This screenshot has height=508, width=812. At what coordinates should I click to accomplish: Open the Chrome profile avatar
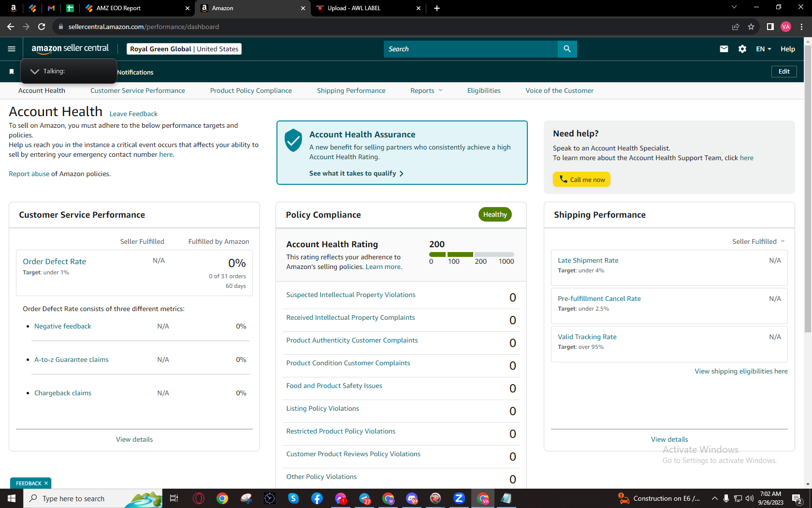(786, 27)
